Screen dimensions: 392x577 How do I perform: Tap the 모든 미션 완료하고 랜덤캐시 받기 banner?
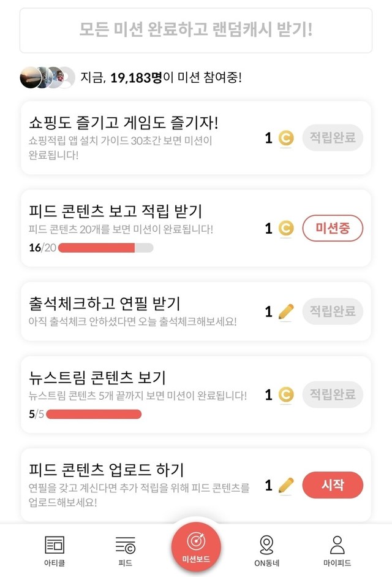(196, 30)
